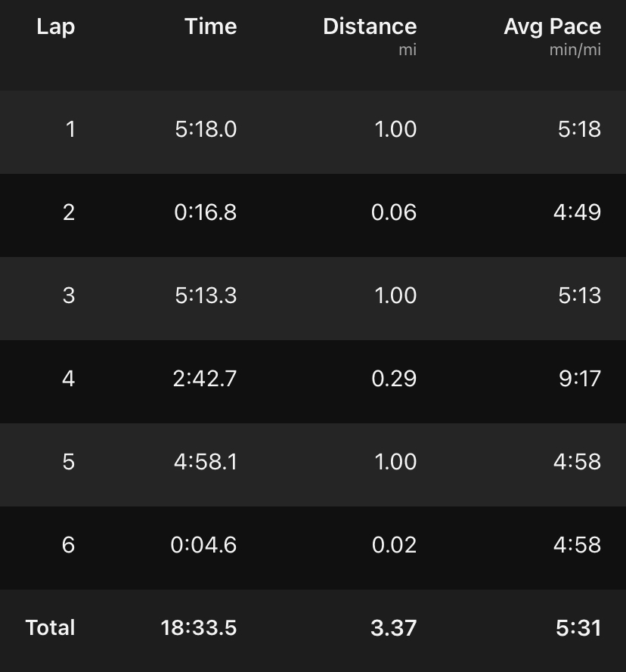
Task: Tap the 9:17 average pace value
Action: coord(580,379)
